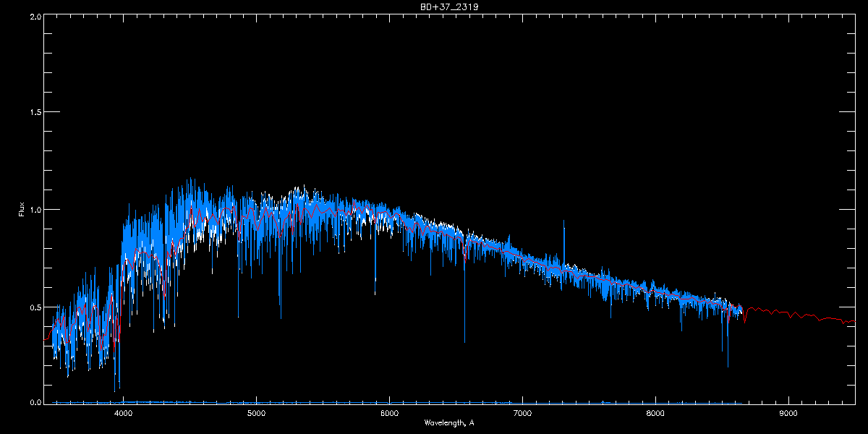Click the 1.5 y-axis tick label
This screenshot has height=434, width=868.
pyautogui.click(x=35, y=113)
